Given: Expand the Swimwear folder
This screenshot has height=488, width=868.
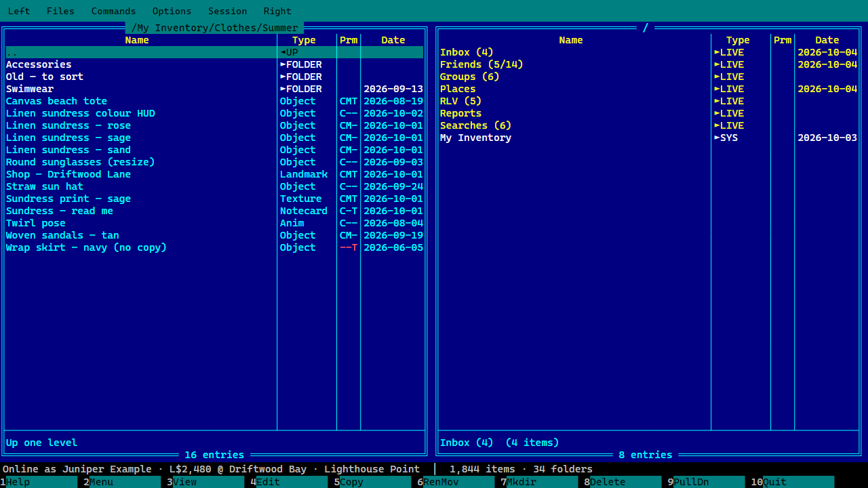Looking at the screenshot, I should 214,89.
